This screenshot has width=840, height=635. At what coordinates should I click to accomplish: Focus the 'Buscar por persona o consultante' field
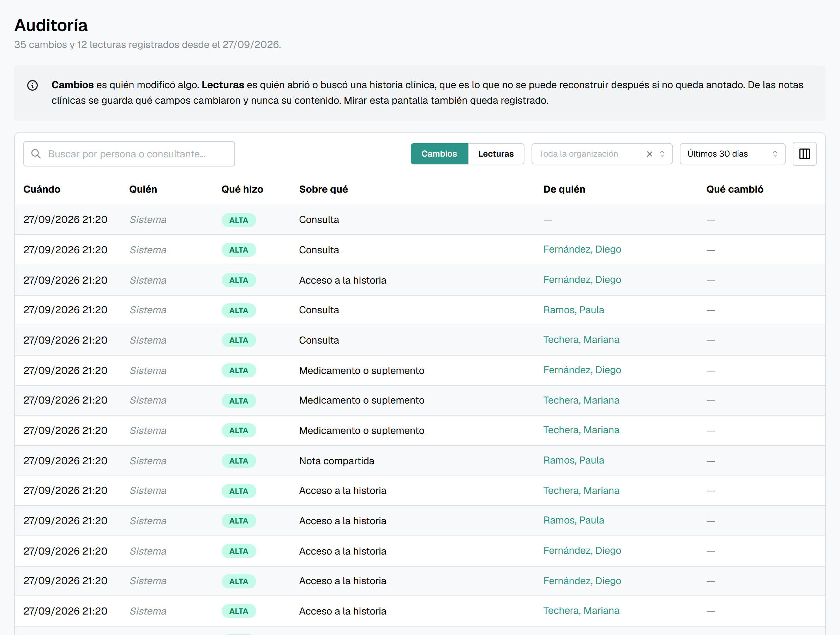click(129, 154)
